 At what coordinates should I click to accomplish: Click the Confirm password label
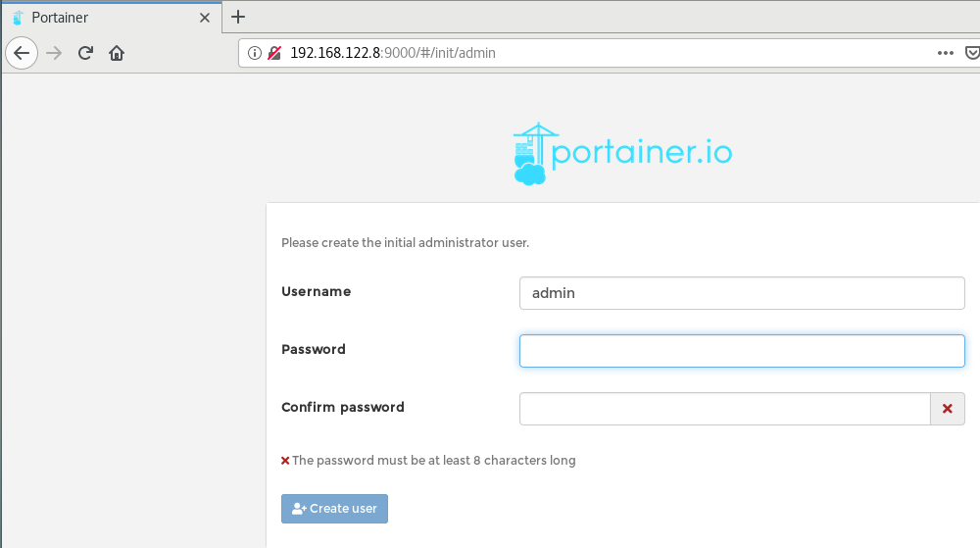[x=342, y=408]
